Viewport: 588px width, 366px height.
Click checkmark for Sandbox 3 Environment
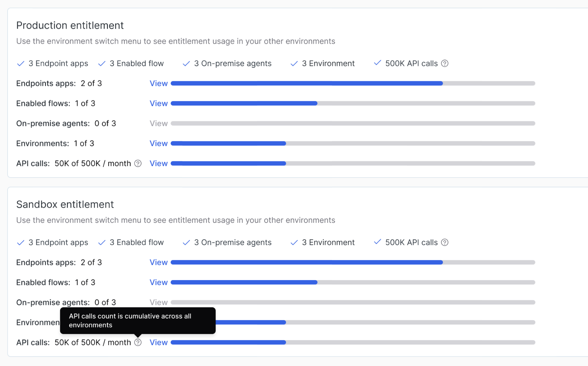pyautogui.click(x=294, y=242)
